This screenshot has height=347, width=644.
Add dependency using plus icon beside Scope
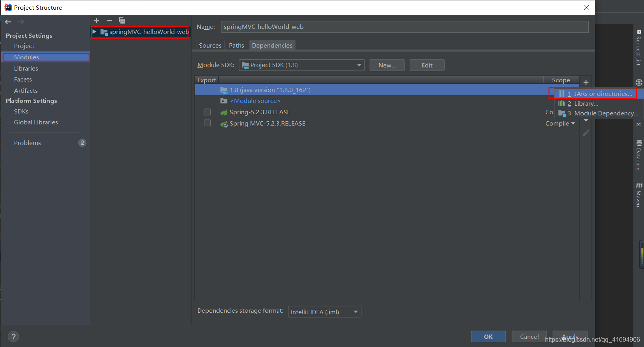[x=586, y=82]
